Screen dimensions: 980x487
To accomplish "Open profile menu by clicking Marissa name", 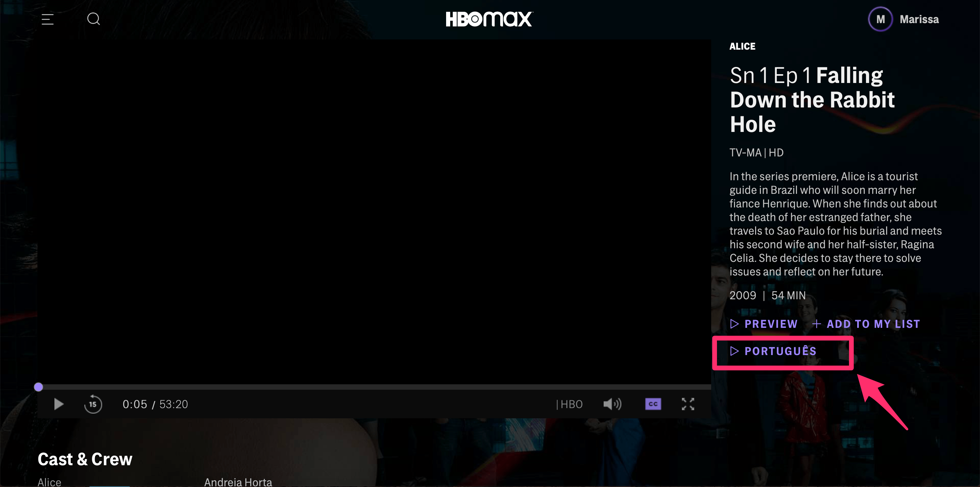I will (919, 19).
